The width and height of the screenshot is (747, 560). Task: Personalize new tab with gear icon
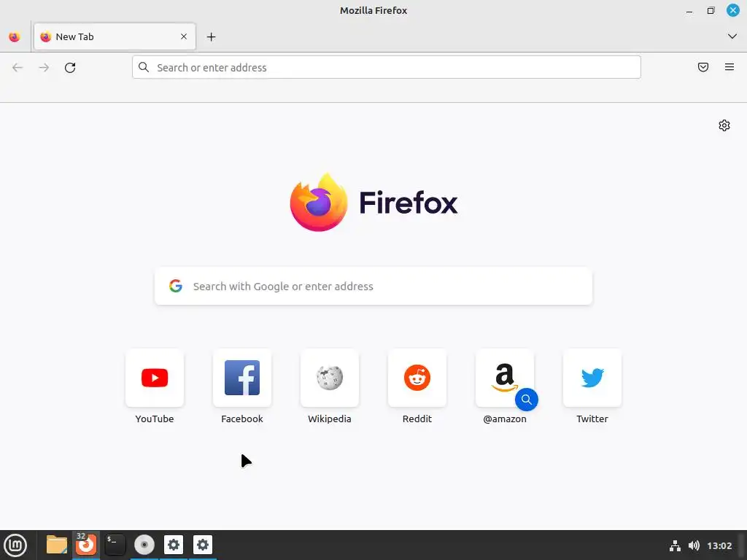(x=724, y=125)
